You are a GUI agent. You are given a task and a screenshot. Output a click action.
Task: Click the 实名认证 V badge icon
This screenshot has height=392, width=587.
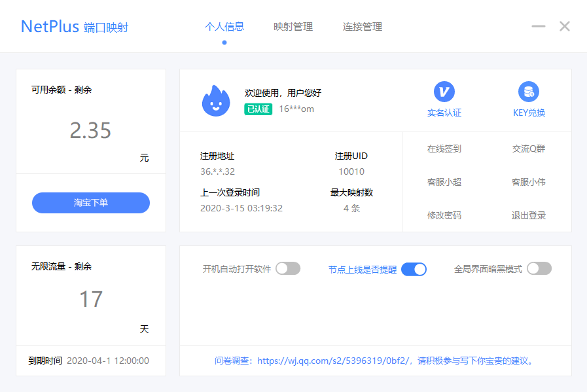click(x=444, y=92)
